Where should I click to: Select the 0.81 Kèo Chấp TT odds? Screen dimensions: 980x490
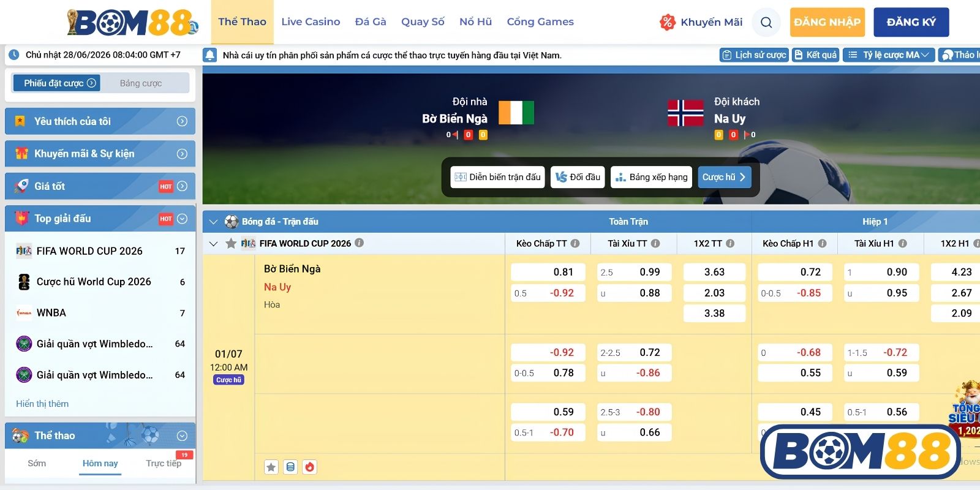click(548, 272)
